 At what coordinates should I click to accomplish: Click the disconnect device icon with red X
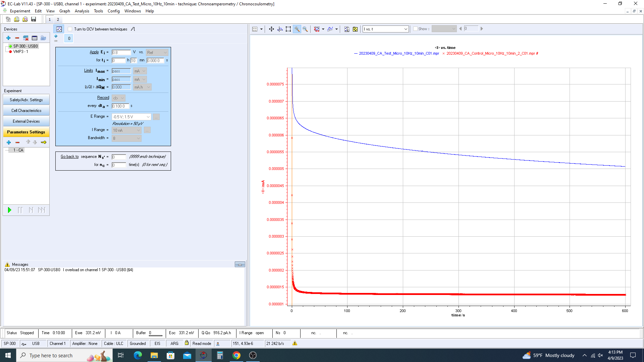point(26,38)
